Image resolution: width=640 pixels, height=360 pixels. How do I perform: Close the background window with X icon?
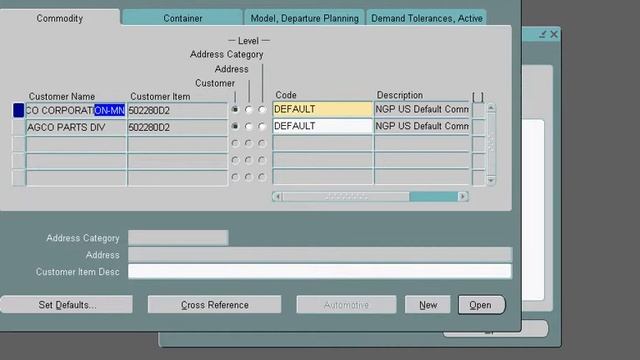pos(554,34)
